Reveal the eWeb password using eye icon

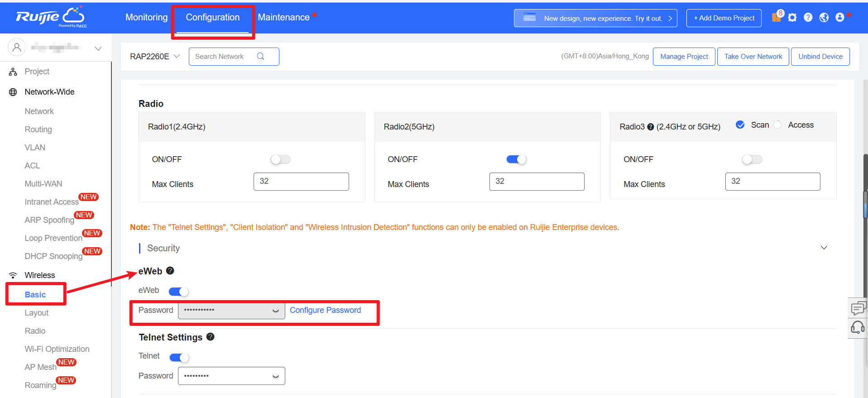275,311
